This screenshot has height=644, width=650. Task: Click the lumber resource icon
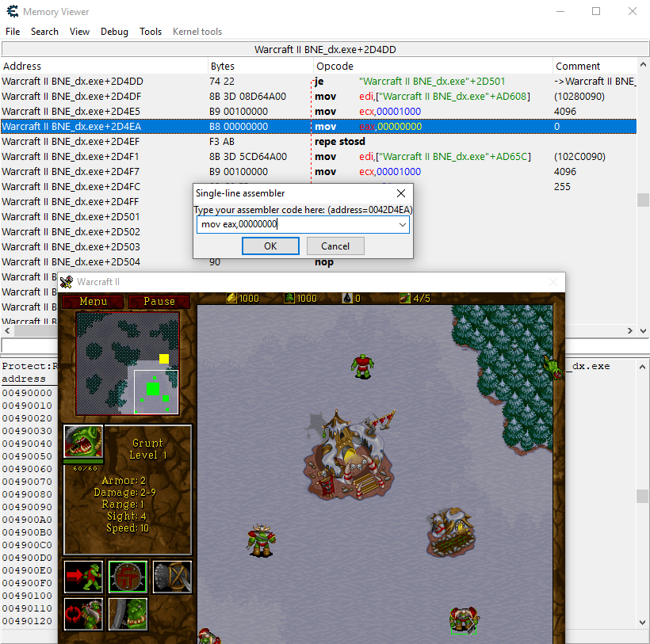coord(289,298)
